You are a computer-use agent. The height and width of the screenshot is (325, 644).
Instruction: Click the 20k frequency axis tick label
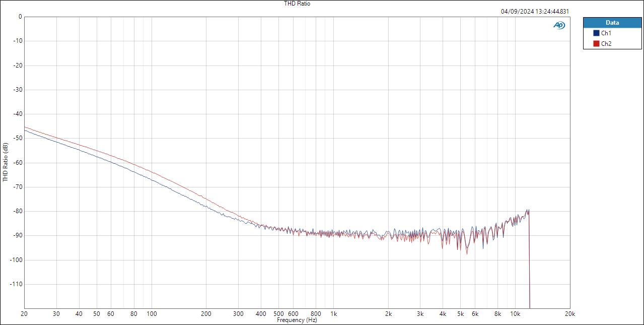pos(569,313)
